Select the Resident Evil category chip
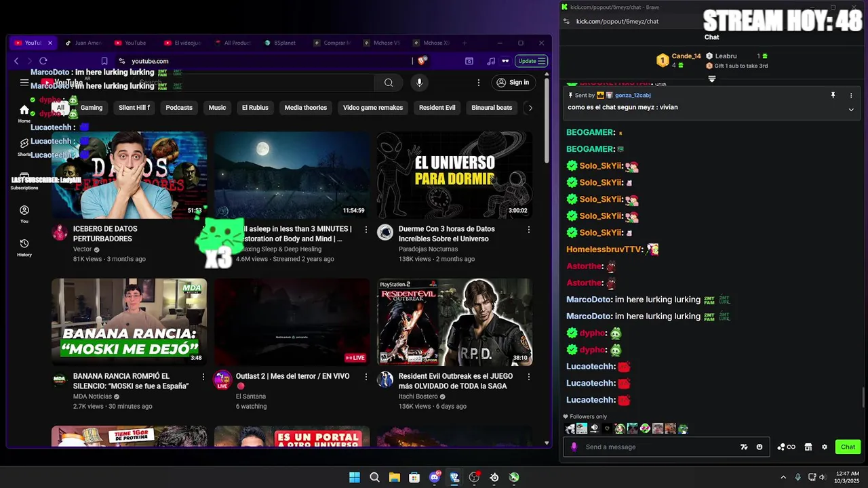868x488 pixels. click(x=437, y=107)
